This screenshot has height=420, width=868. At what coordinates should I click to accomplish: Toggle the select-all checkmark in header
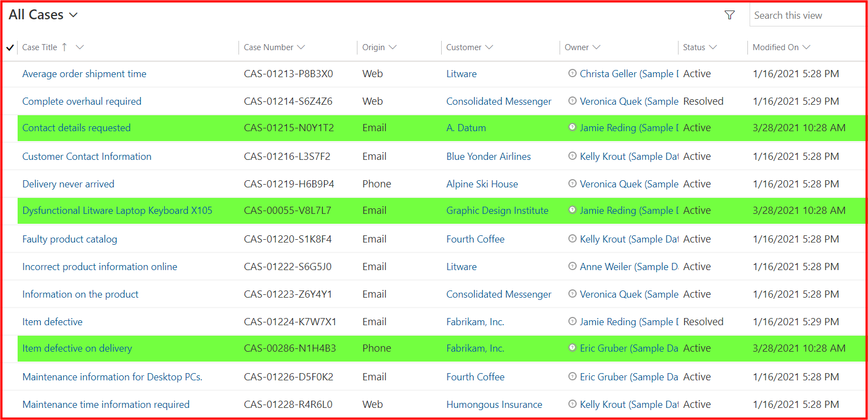coord(10,47)
